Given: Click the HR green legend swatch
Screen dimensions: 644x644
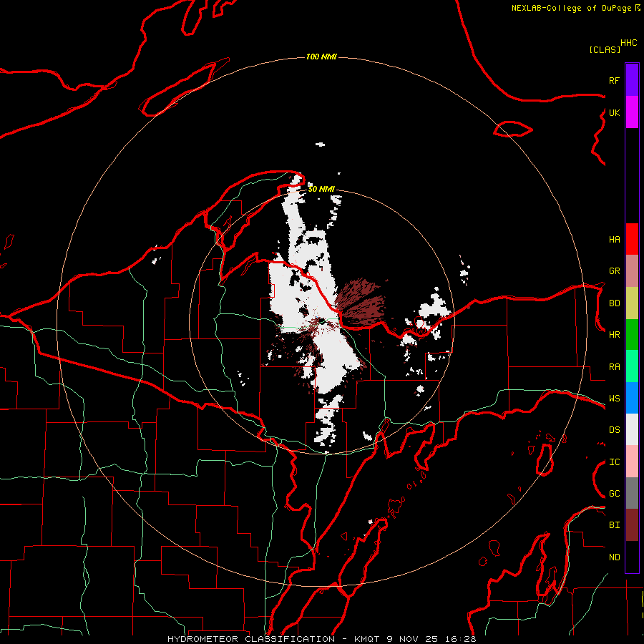Looking at the screenshot, I should point(632,335).
